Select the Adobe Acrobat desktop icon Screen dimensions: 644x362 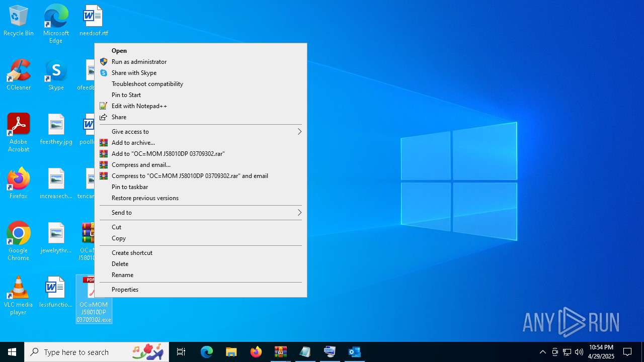19,133
